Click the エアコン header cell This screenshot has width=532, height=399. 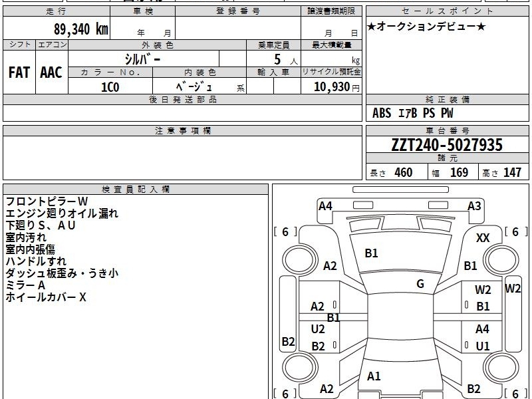pyautogui.click(x=52, y=45)
